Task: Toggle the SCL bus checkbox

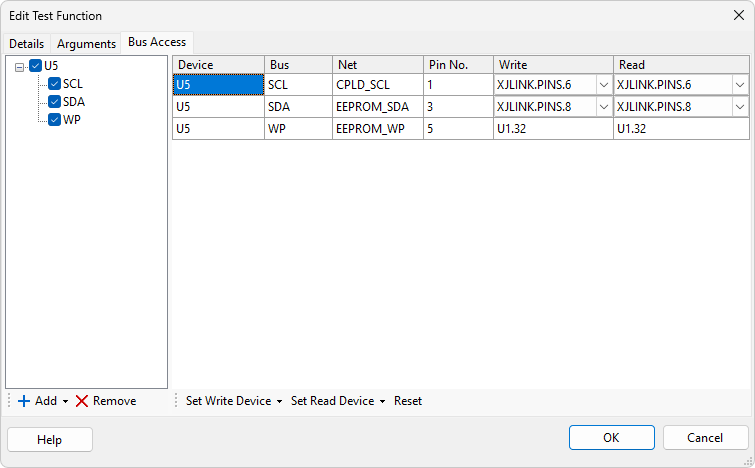Action: click(x=55, y=84)
